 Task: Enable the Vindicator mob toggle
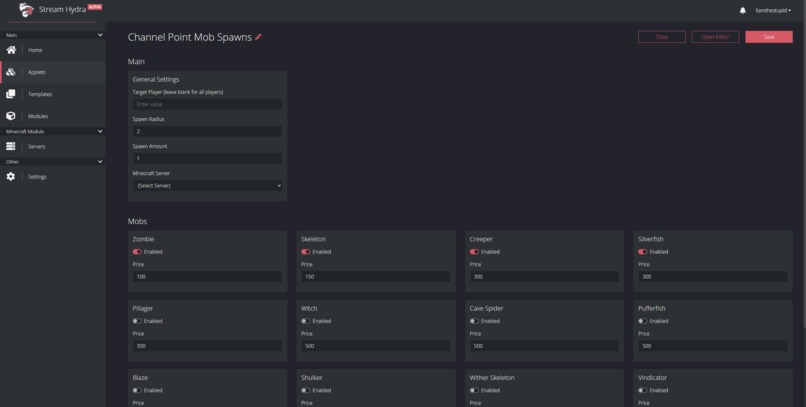point(643,391)
